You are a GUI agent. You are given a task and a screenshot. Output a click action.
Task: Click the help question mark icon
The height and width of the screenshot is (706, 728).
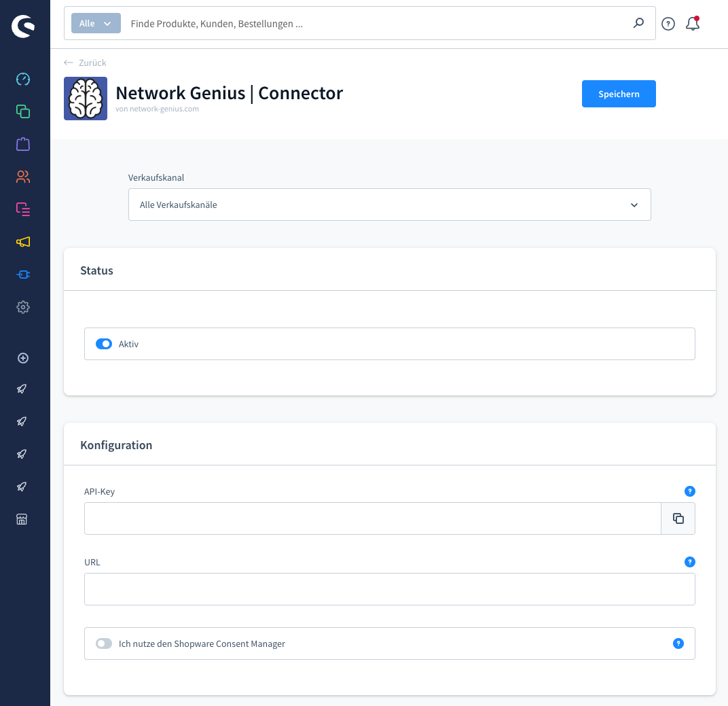click(x=668, y=23)
